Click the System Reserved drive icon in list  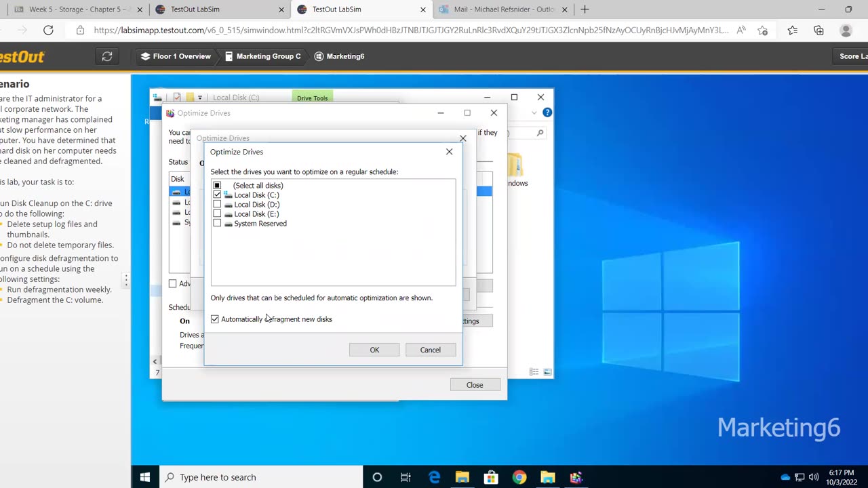tap(228, 224)
